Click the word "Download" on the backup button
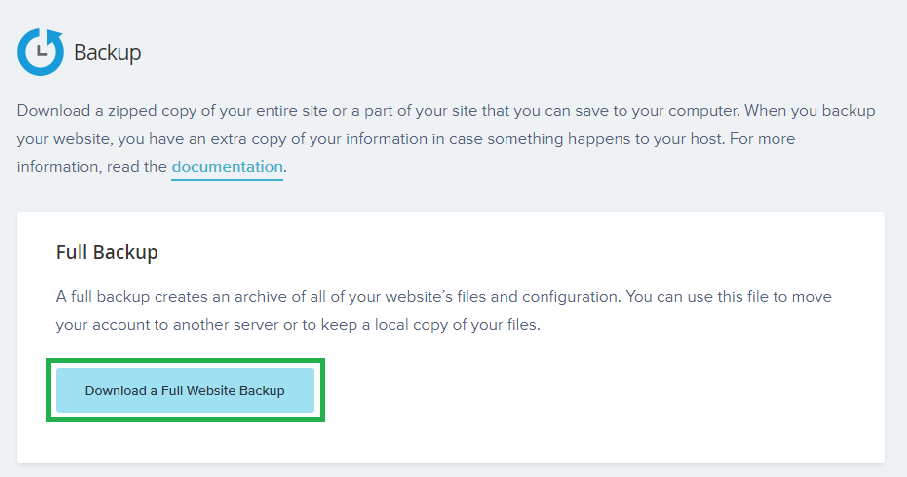The width and height of the screenshot is (907, 477). 115,391
